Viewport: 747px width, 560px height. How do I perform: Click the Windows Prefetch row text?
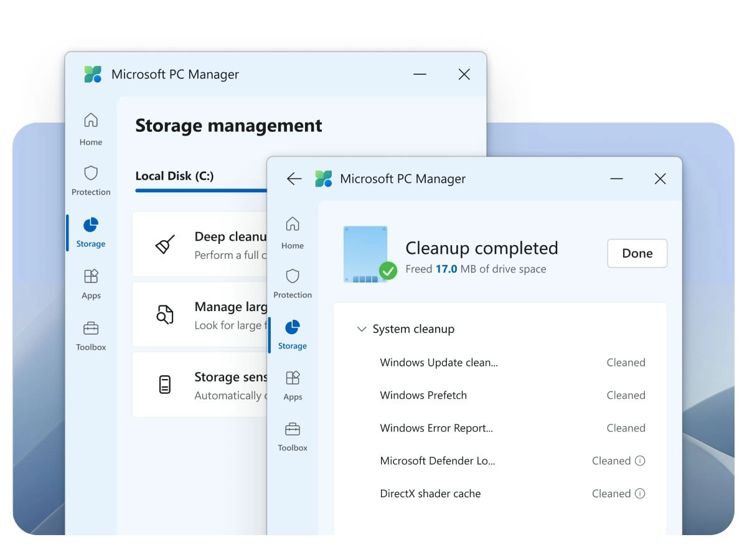tap(423, 395)
